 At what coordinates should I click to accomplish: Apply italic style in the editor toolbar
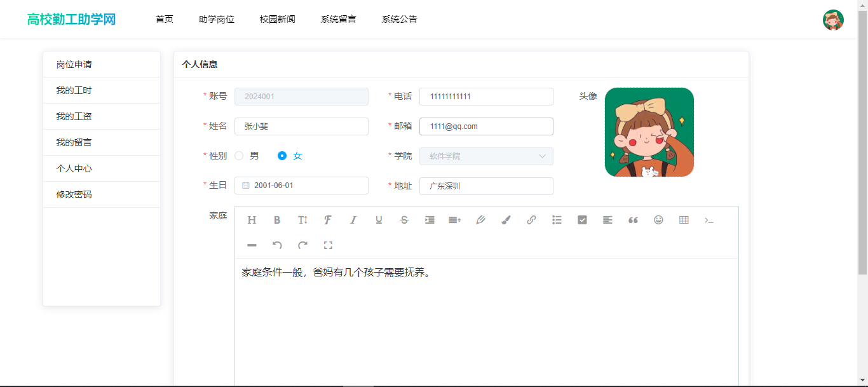pyautogui.click(x=353, y=220)
